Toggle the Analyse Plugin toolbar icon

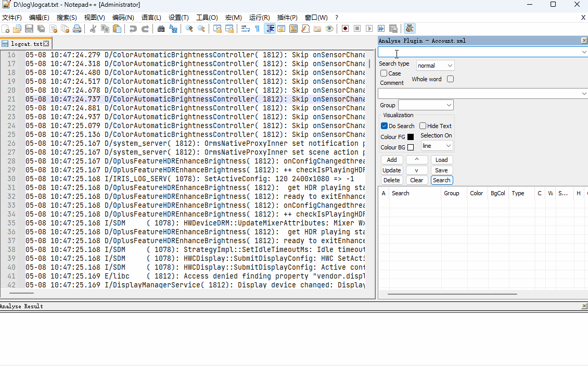tap(410, 29)
